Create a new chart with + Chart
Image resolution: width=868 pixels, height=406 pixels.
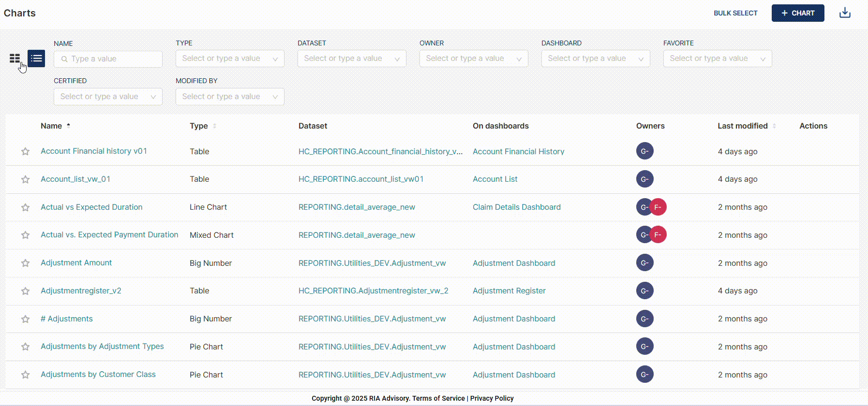pos(797,13)
